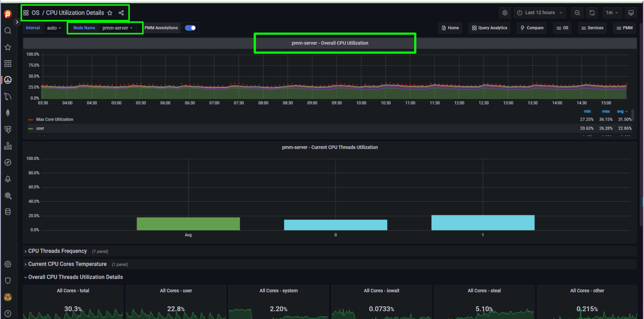Click the legend panel scrollbar
This screenshot has width=644, height=319.
[x=633, y=115]
